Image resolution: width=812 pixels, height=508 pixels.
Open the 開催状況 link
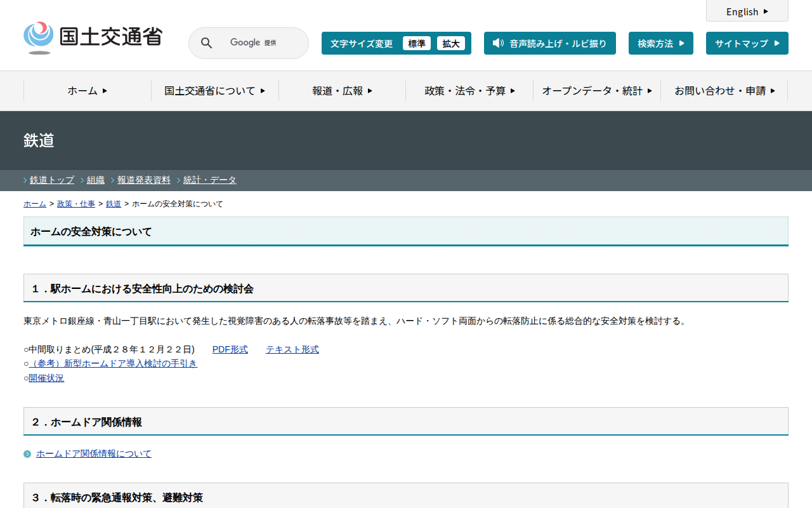pyautogui.click(x=46, y=378)
